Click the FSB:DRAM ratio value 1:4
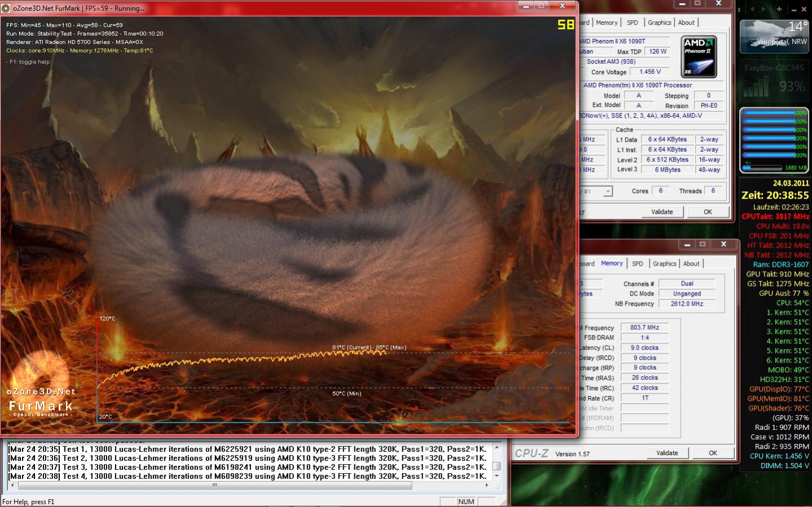The width and height of the screenshot is (812, 507). point(645,337)
